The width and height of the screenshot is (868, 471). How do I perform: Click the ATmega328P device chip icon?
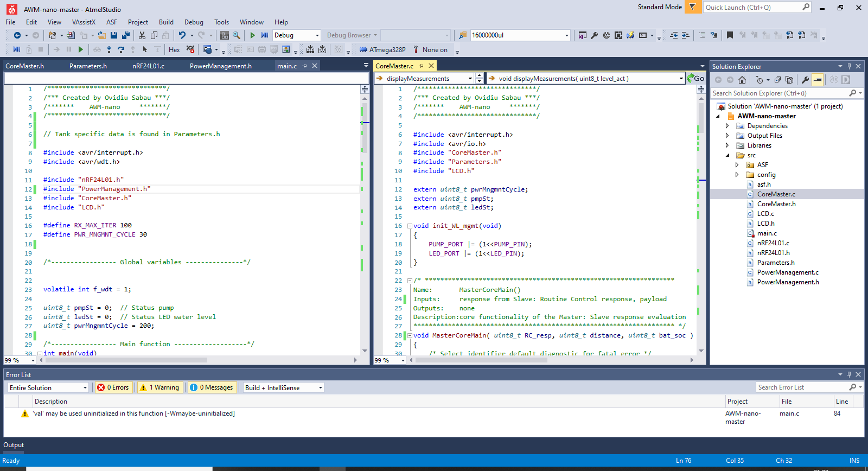point(363,50)
